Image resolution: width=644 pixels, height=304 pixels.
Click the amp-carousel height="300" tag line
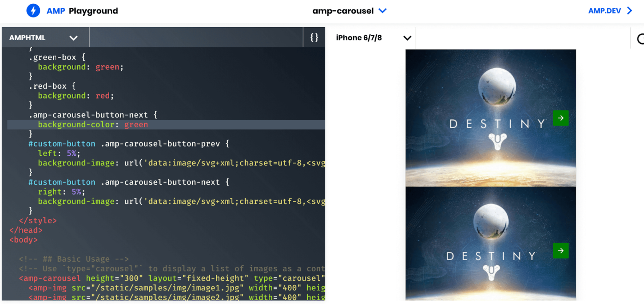coord(172,278)
